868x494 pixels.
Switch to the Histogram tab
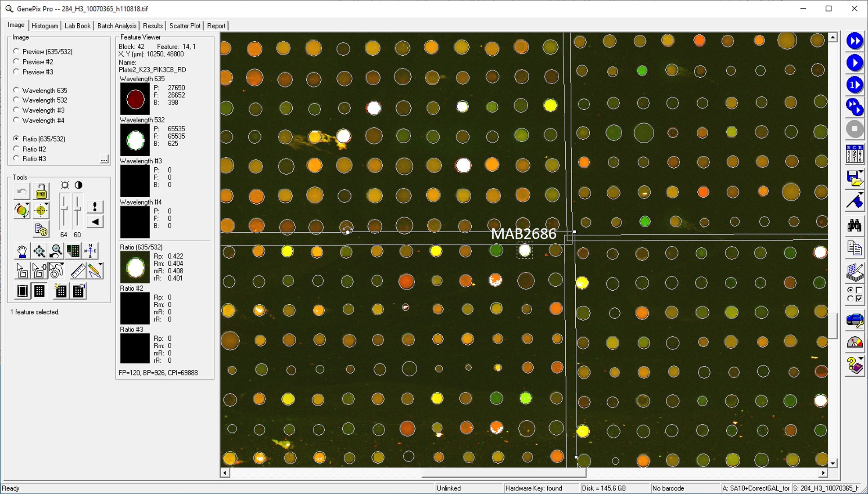[45, 26]
